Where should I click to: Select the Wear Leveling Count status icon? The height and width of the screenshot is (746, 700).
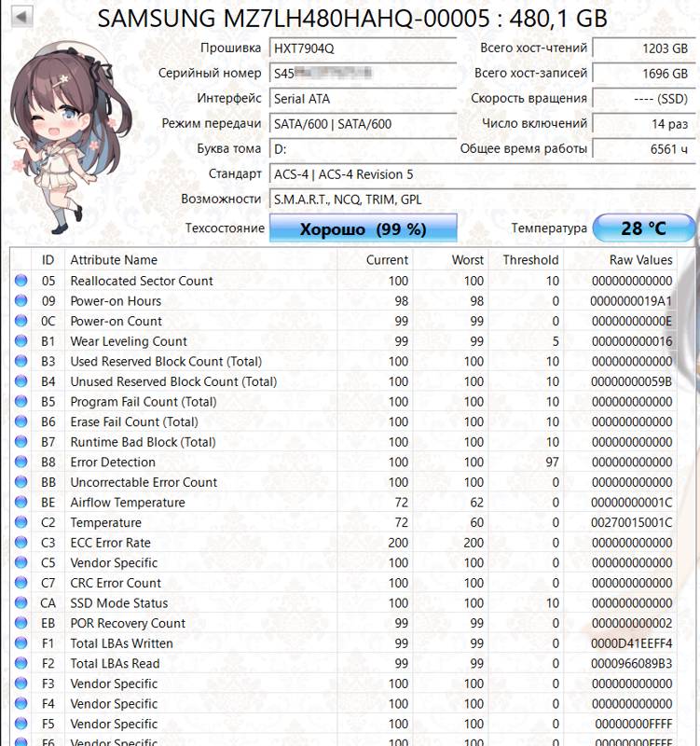point(21,341)
